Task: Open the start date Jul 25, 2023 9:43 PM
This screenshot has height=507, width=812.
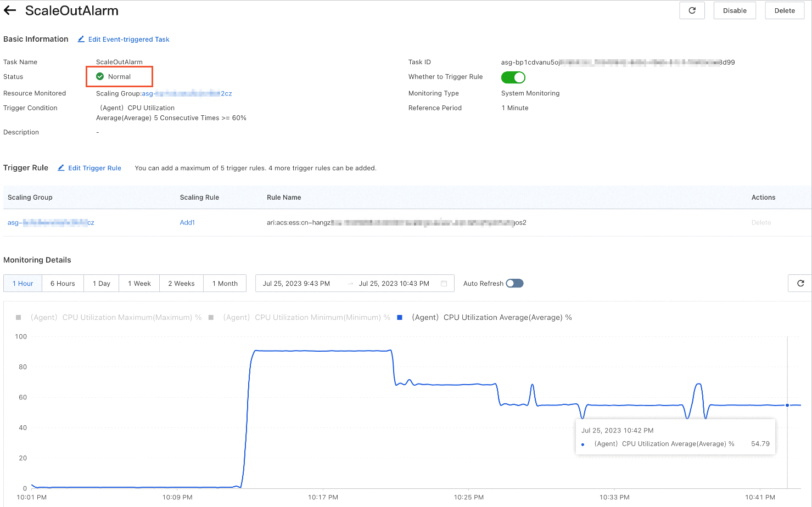Action: (296, 284)
